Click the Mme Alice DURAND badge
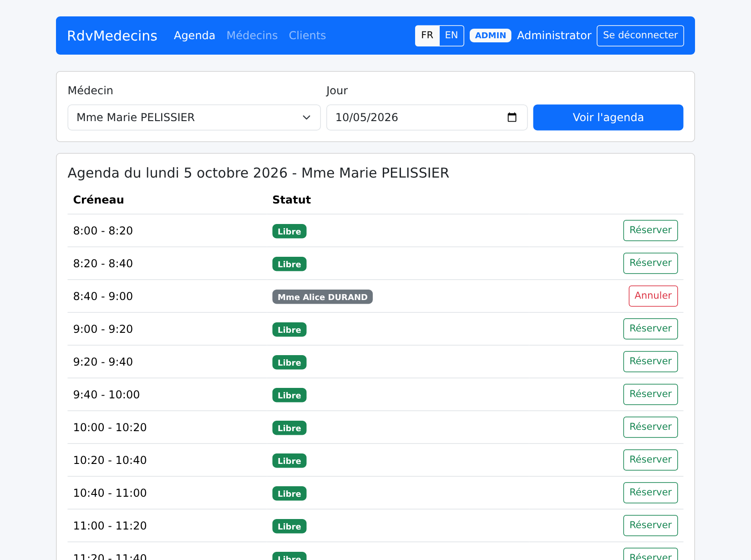Screen dimensions: 751x560 click(x=322, y=297)
